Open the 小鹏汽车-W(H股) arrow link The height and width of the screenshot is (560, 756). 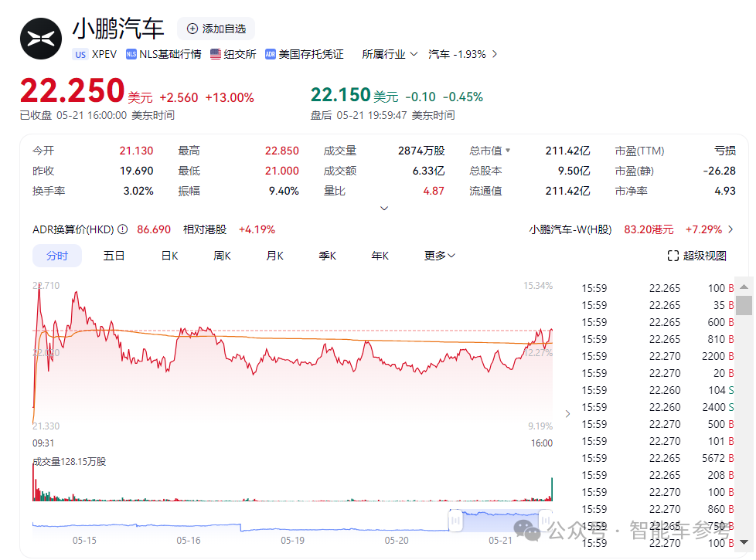[730, 230]
